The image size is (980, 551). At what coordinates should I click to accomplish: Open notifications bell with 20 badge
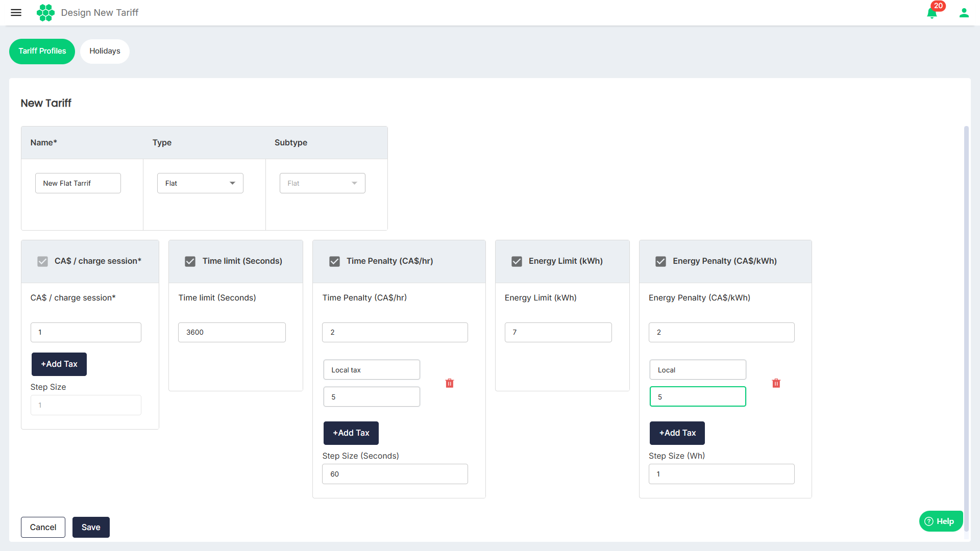(932, 13)
